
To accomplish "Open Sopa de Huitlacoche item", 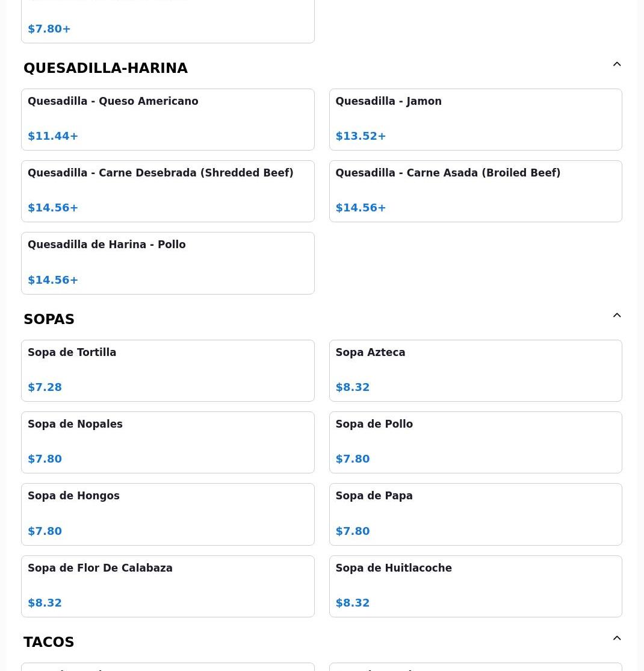I will (475, 586).
